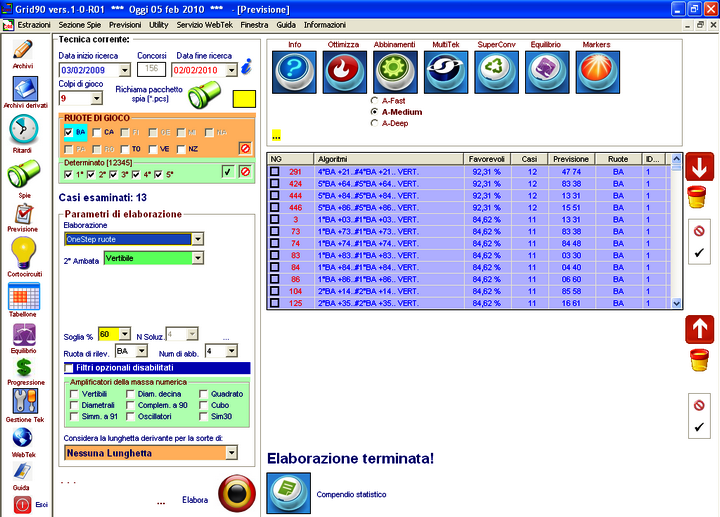Click the Data inizio ricerca date field
720x517 pixels.
tap(88, 70)
